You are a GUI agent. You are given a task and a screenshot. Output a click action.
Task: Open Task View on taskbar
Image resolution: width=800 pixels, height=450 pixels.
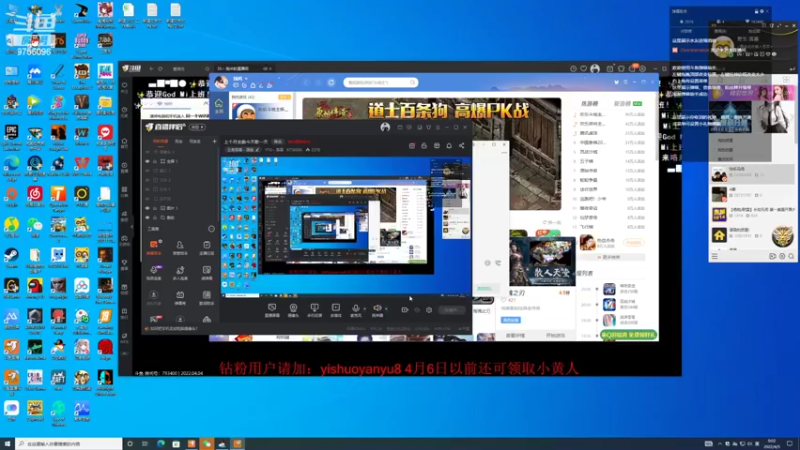[x=145, y=444]
